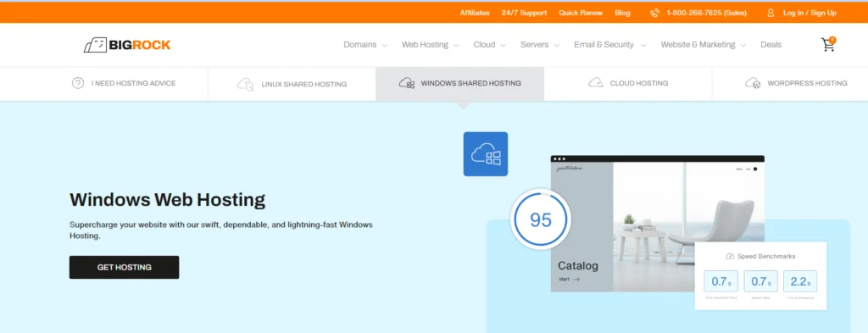Click the cloud hosting icon
Viewport: 868px width, 333px height.
596,83
